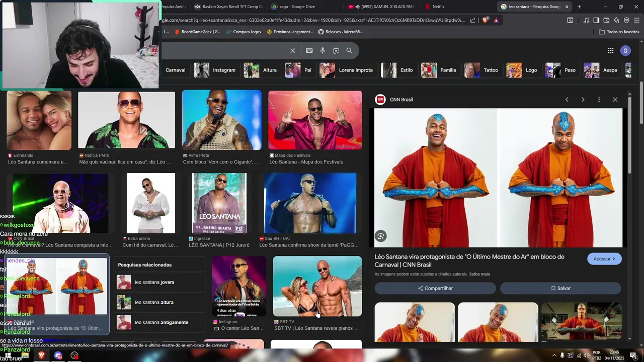Viewport: 644px width, 362px height.
Task: Filter images by Peso chip
Action: [561, 70]
